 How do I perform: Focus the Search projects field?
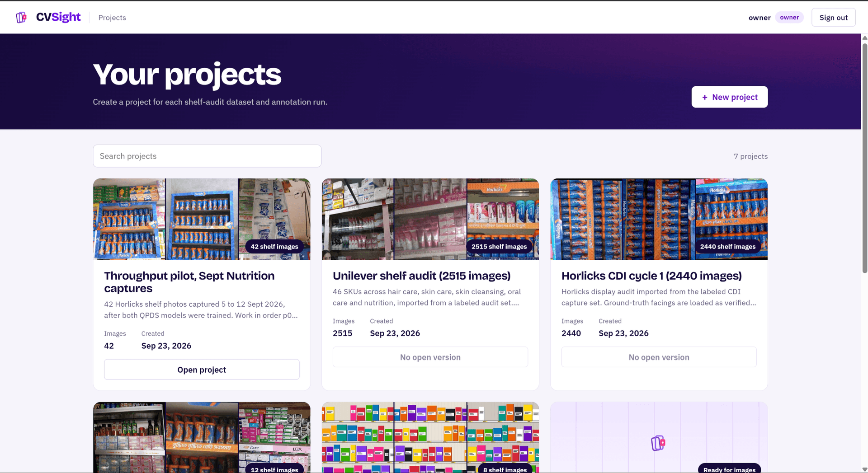[x=207, y=156]
